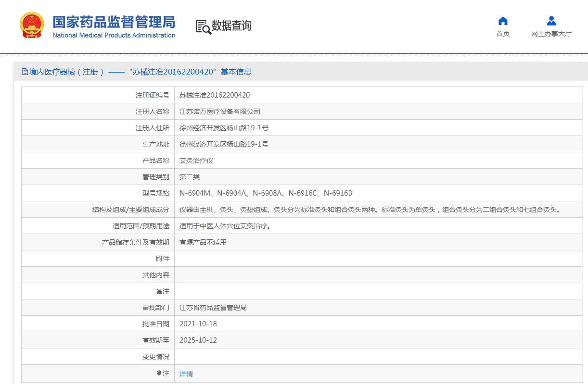The height and width of the screenshot is (384, 588).
Task: Click the 注册人名称 label
Action: click(x=153, y=111)
